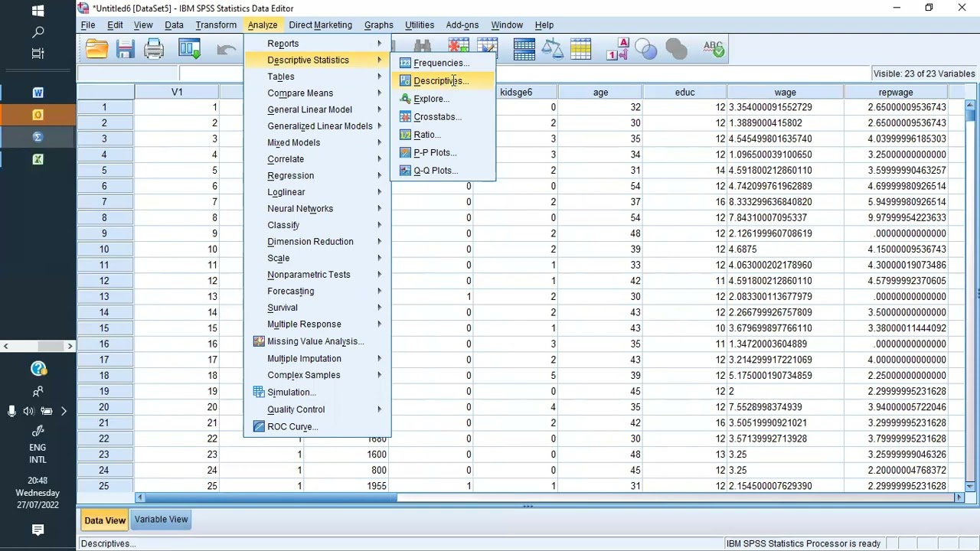Choose Frequencies from Descriptive Statistics submenu

click(443, 63)
